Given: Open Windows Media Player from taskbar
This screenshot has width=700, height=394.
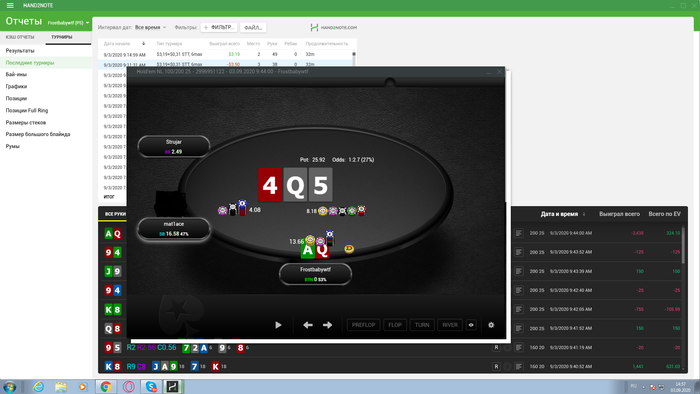Looking at the screenshot, I should [83, 386].
